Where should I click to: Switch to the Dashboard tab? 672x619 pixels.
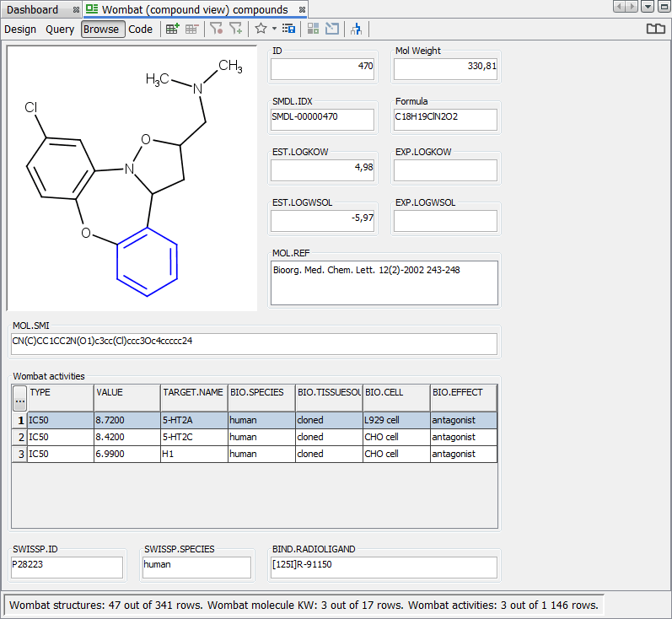pos(33,9)
